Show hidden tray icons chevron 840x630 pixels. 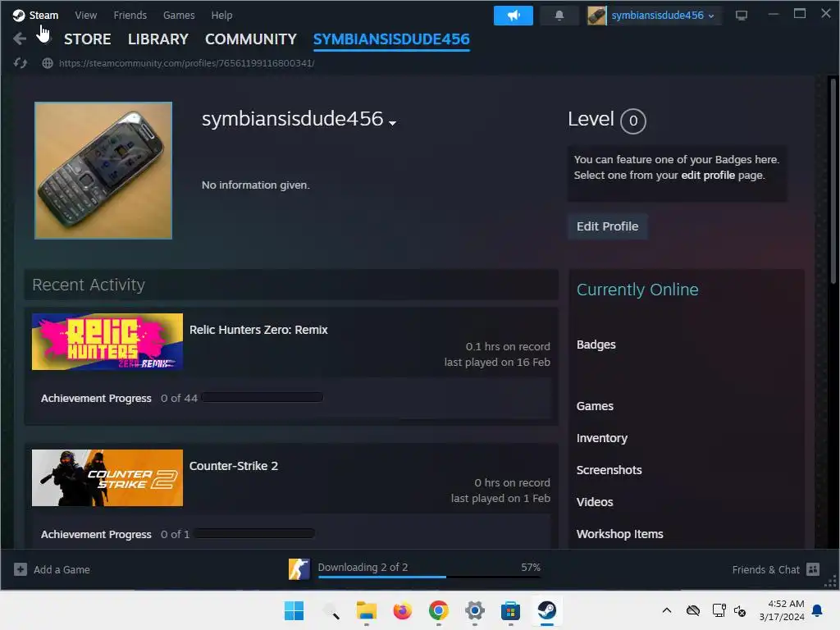click(666, 610)
